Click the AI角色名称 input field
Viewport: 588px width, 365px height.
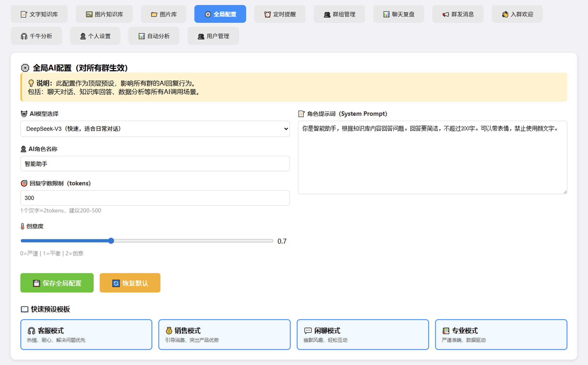(x=155, y=164)
